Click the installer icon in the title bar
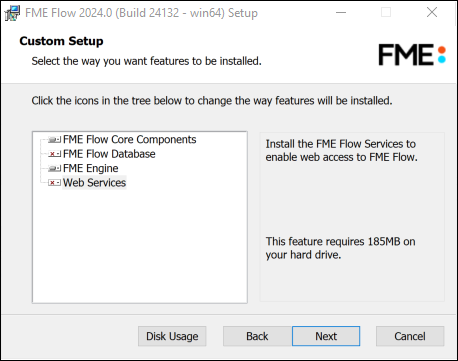Screen dimensions: 458x361 tap(12, 13)
